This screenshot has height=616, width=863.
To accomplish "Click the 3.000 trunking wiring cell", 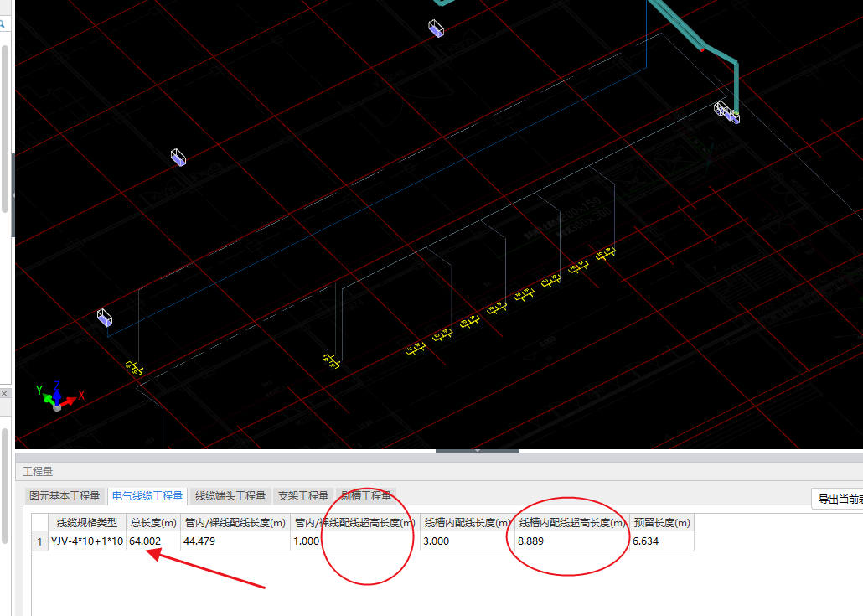I will (468, 541).
